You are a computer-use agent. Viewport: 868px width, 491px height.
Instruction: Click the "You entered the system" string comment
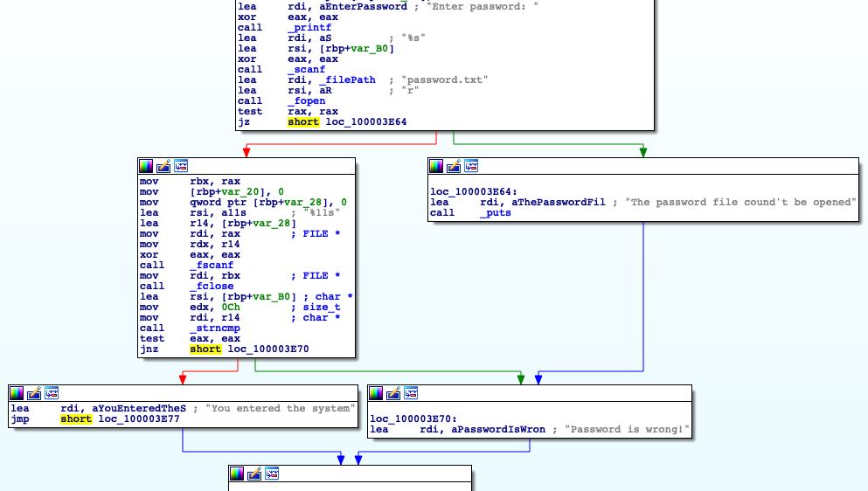point(281,409)
